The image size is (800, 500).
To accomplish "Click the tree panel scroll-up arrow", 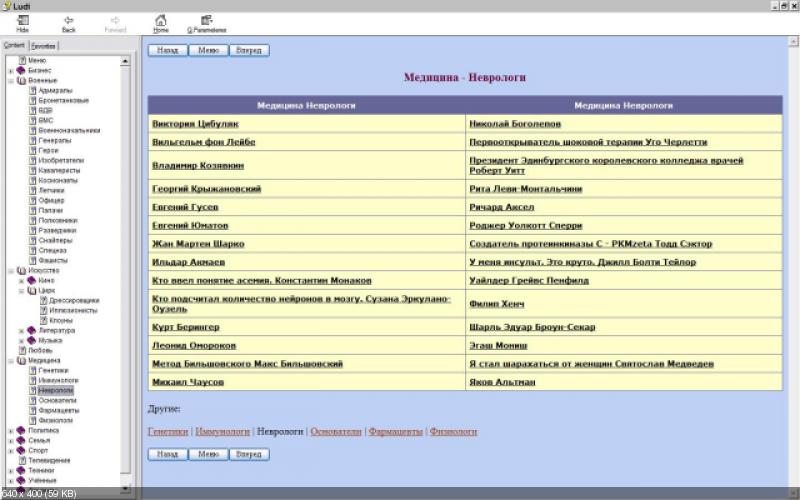I will [x=126, y=61].
